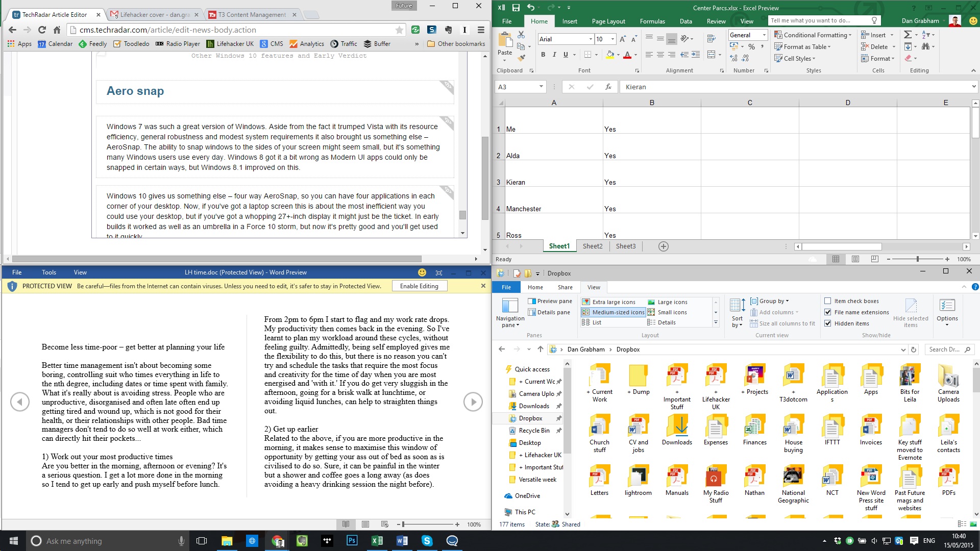Open the General number format dropdown
The image size is (980, 551).
(x=765, y=35)
